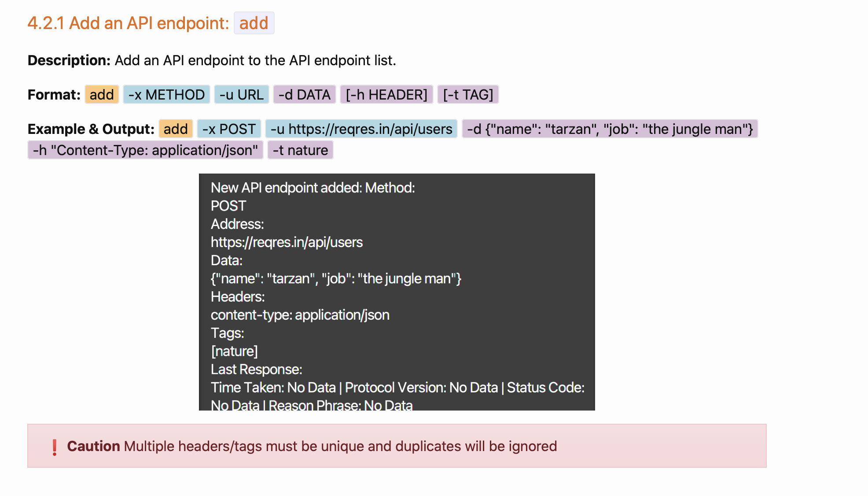Click the Content-Type application/json header badge
Image resolution: width=868 pixels, height=496 pixels.
pos(145,150)
